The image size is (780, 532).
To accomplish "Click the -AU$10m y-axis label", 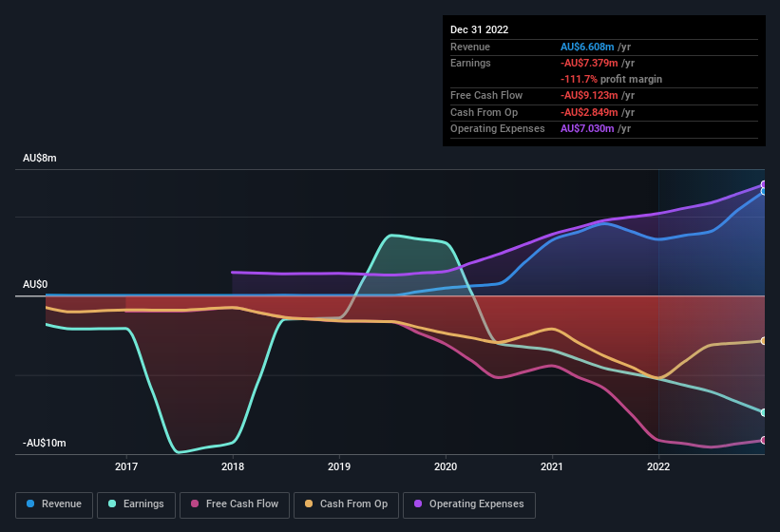I will 45,443.
